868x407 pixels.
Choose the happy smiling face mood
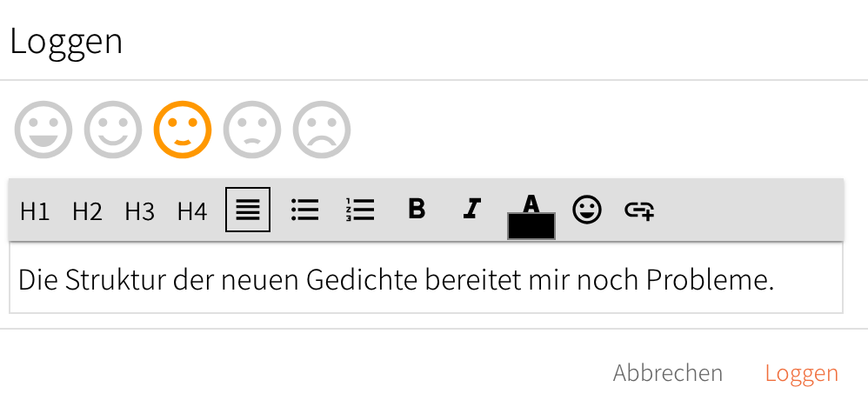coord(113,130)
